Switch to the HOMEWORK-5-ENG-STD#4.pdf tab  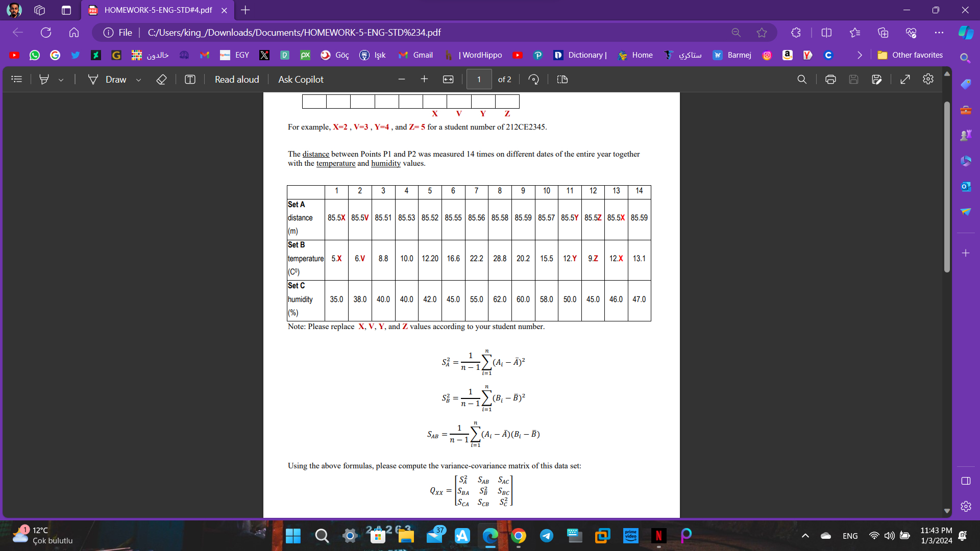pos(153,10)
